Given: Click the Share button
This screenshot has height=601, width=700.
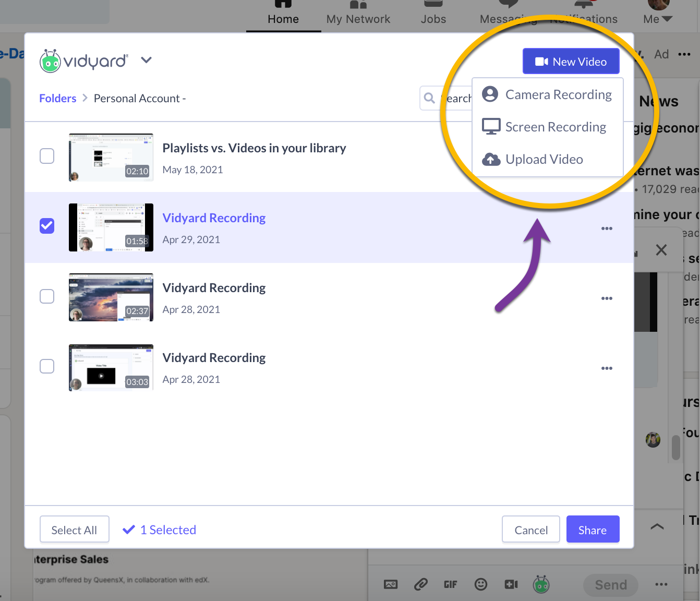Looking at the screenshot, I should (593, 530).
